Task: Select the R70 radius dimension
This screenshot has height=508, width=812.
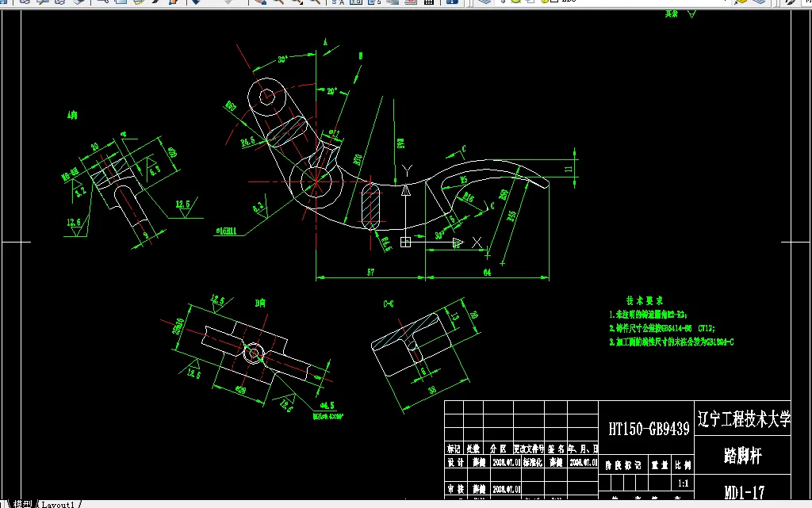Action: coord(358,159)
